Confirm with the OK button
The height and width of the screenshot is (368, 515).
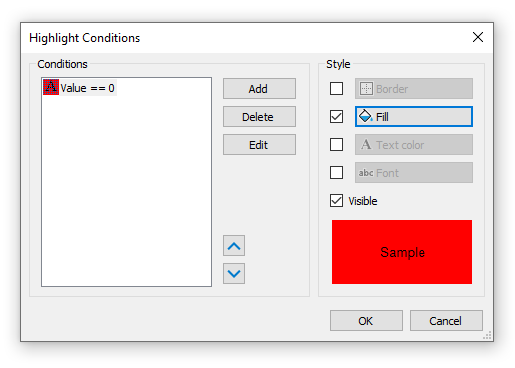pyautogui.click(x=366, y=321)
